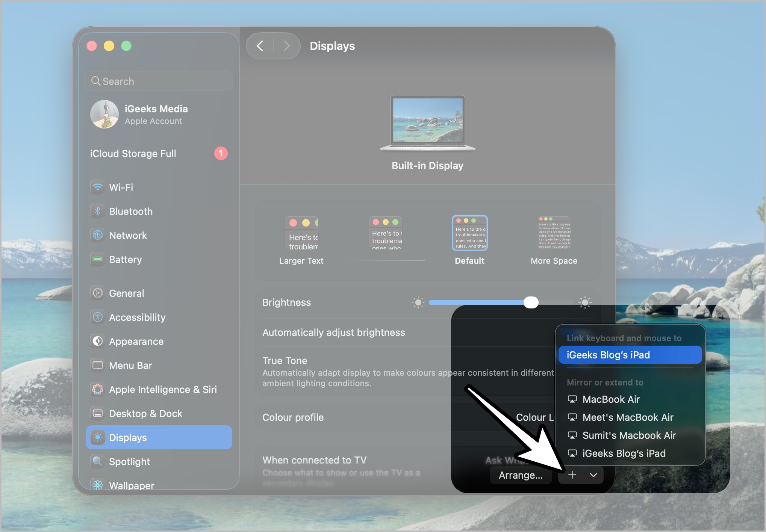Select the More Space resolution preset
This screenshot has width=766, height=532.
click(x=554, y=233)
